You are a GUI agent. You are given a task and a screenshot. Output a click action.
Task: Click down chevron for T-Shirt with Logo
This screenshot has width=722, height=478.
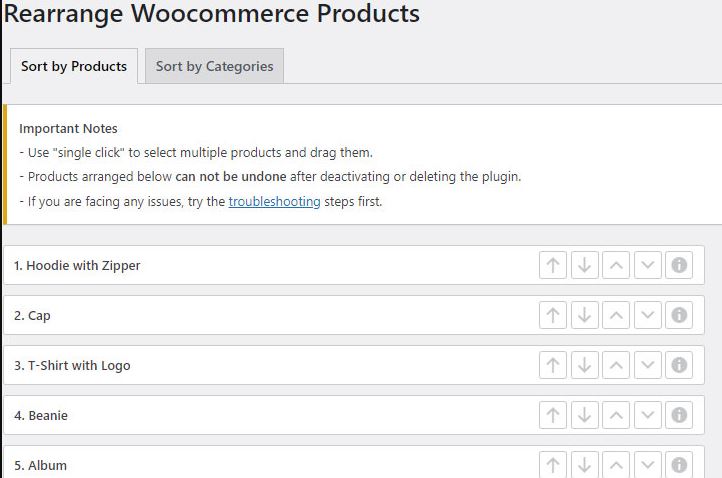(647, 365)
